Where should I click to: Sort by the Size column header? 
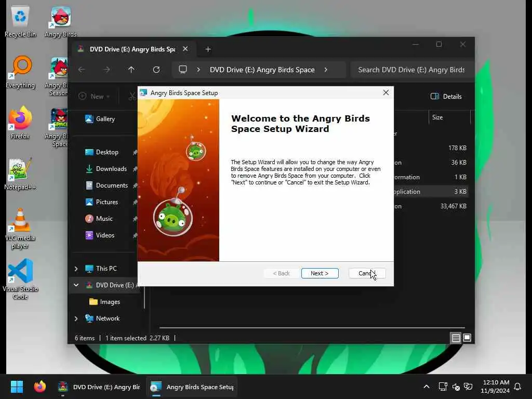pos(449,117)
